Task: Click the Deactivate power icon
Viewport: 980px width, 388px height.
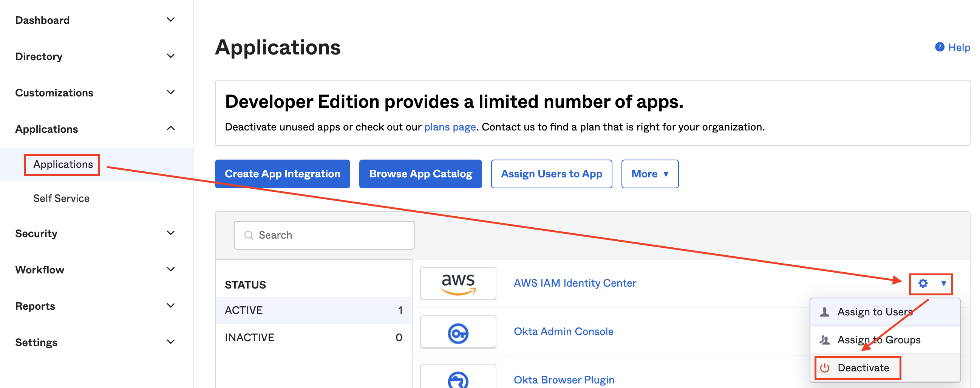Action: point(824,368)
